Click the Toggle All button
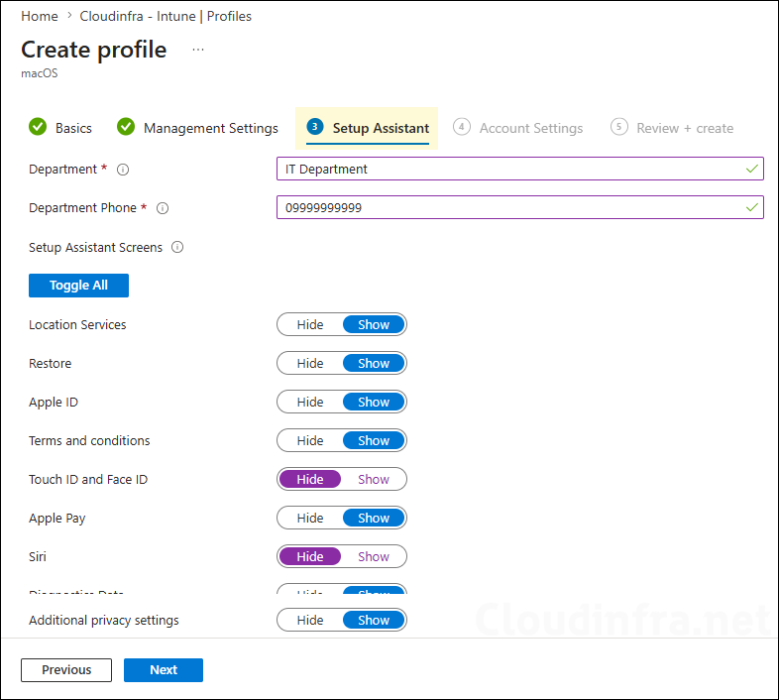The width and height of the screenshot is (779, 700). (78, 286)
